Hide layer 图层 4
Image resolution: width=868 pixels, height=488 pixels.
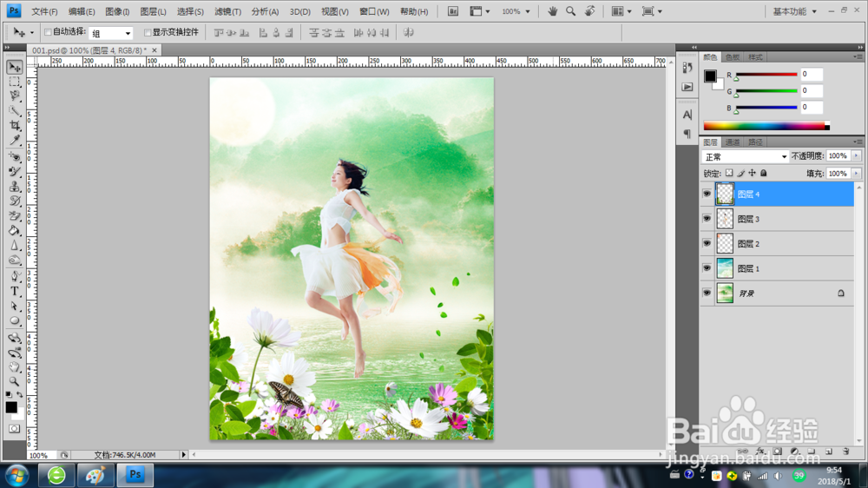tap(707, 194)
